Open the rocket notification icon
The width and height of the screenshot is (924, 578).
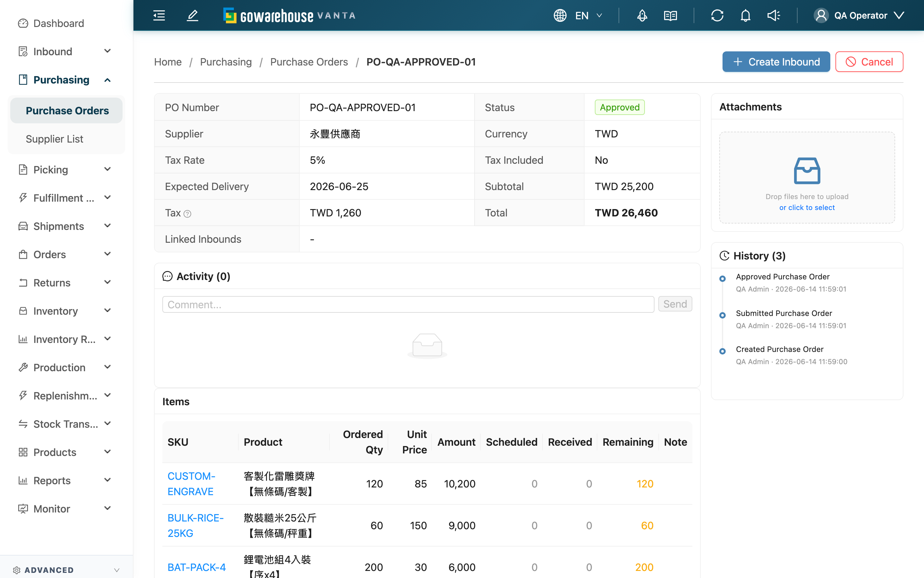click(x=642, y=16)
